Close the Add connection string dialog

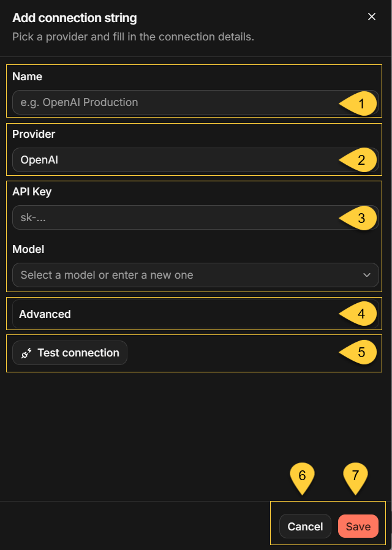coord(372,17)
